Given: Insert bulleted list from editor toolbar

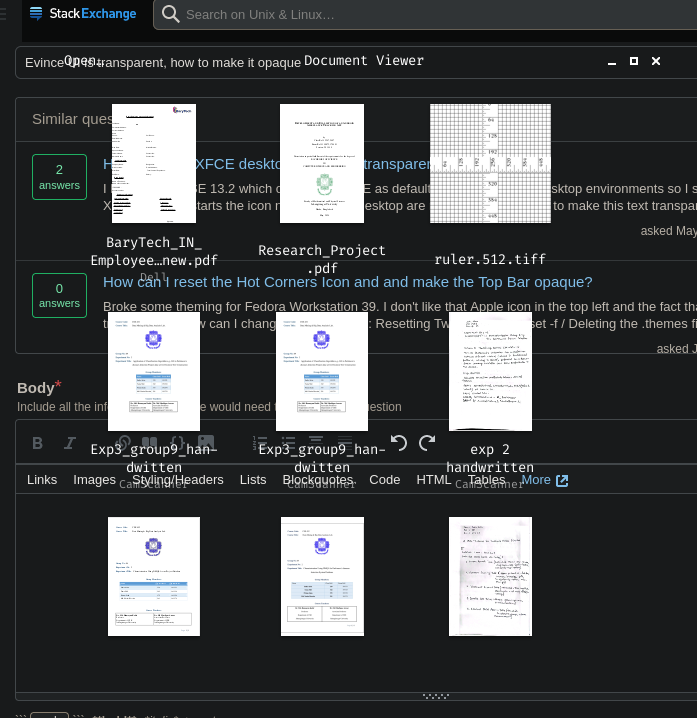Looking at the screenshot, I should click(x=288, y=443).
